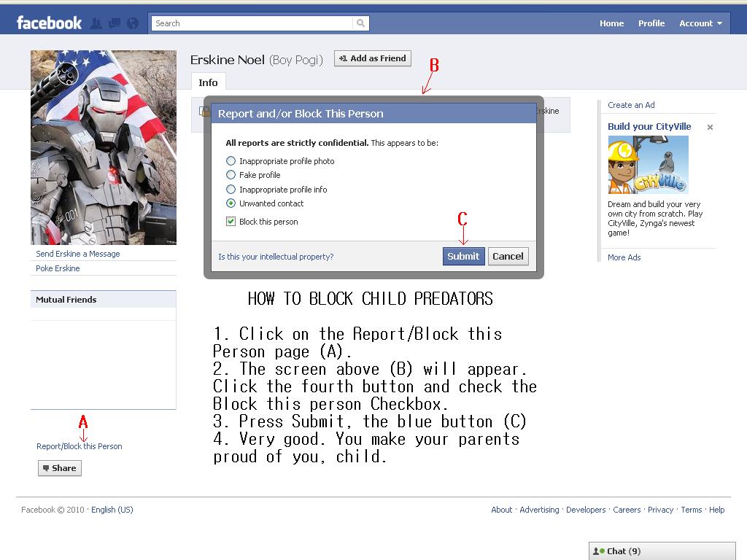
Task: Click Poke Erskine link
Action: click(x=58, y=268)
